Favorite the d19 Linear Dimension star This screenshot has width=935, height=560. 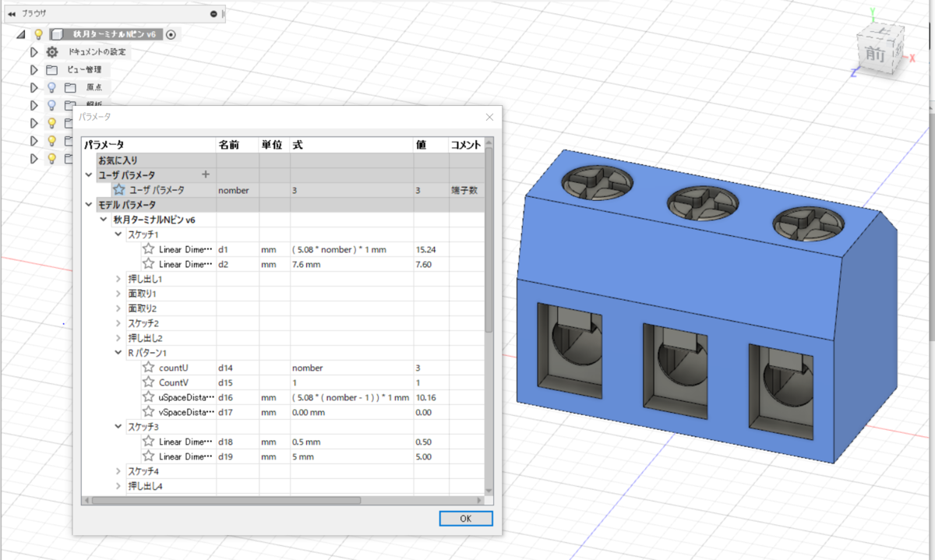pyautogui.click(x=148, y=456)
